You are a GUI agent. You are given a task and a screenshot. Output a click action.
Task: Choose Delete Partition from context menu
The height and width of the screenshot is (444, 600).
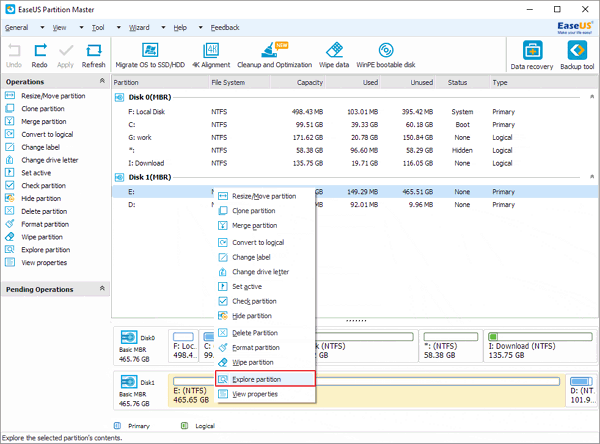coord(265,333)
